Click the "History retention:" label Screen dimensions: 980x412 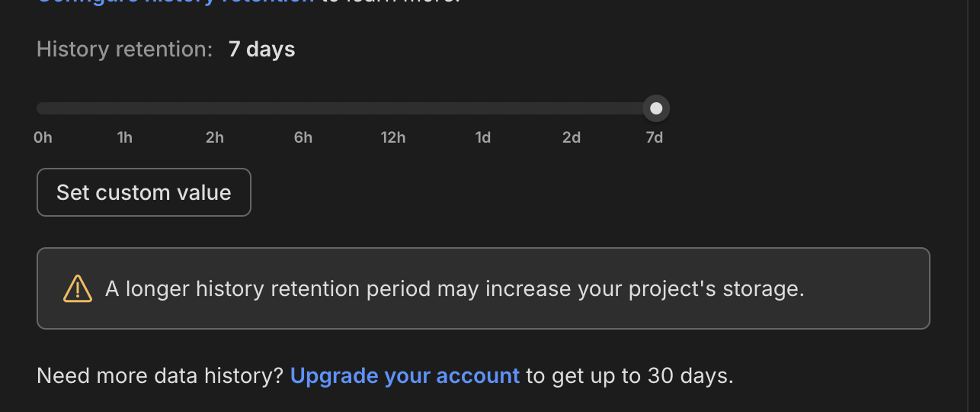[124, 50]
